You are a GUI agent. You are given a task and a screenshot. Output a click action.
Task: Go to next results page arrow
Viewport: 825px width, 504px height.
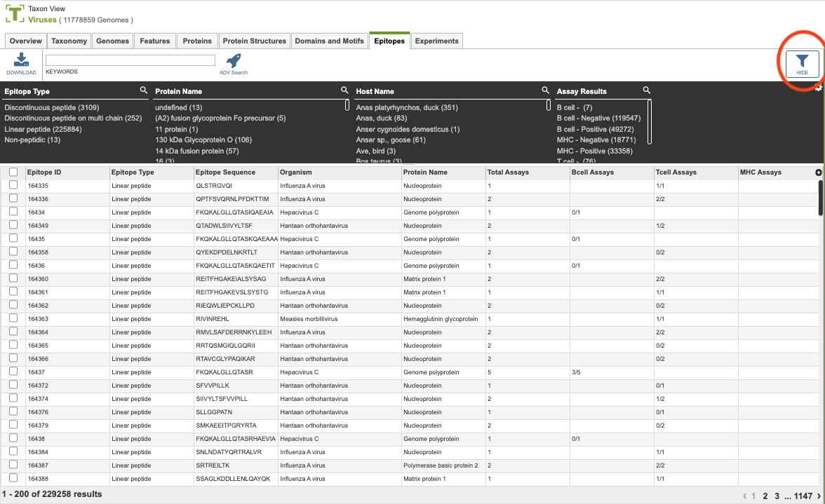click(x=819, y=496)
